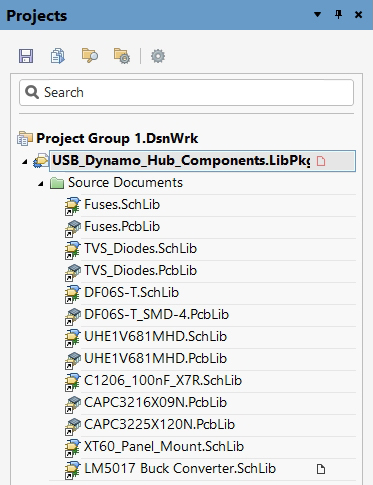Click the C1206_100nF_X7R.SchLib file icon
This screenshot has width=373, height=485.
click(73, 381)
